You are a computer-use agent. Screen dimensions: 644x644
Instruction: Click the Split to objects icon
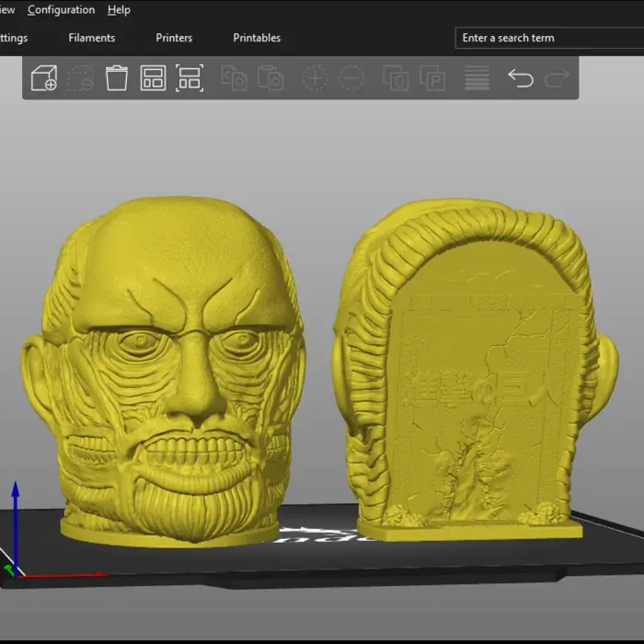pos(396,78)
